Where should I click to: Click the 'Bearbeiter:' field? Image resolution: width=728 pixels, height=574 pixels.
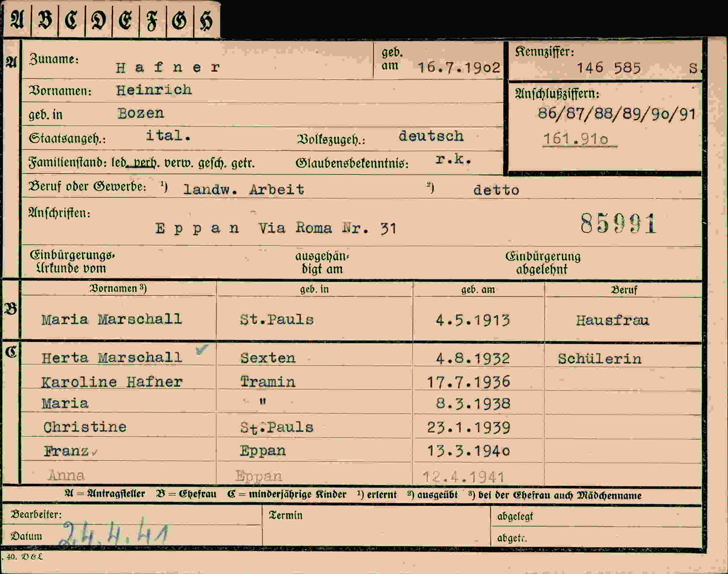pos(132,515)
